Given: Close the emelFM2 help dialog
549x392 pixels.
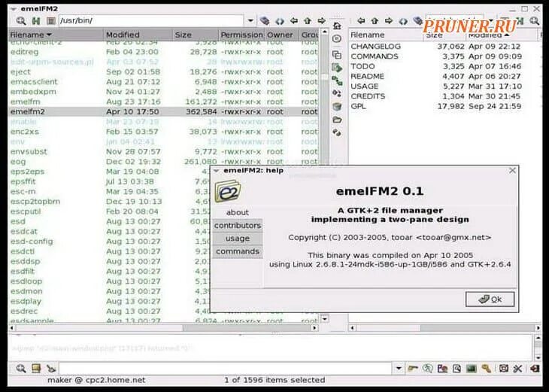Looking at the screenshot, I should (512, 170).
